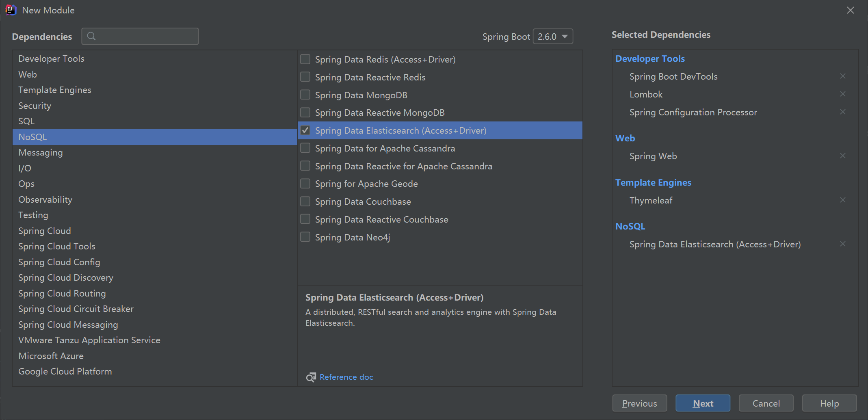The image size is (868, 420).
Task: Select Spring Cloud Config category
Action: click(155, 262)
